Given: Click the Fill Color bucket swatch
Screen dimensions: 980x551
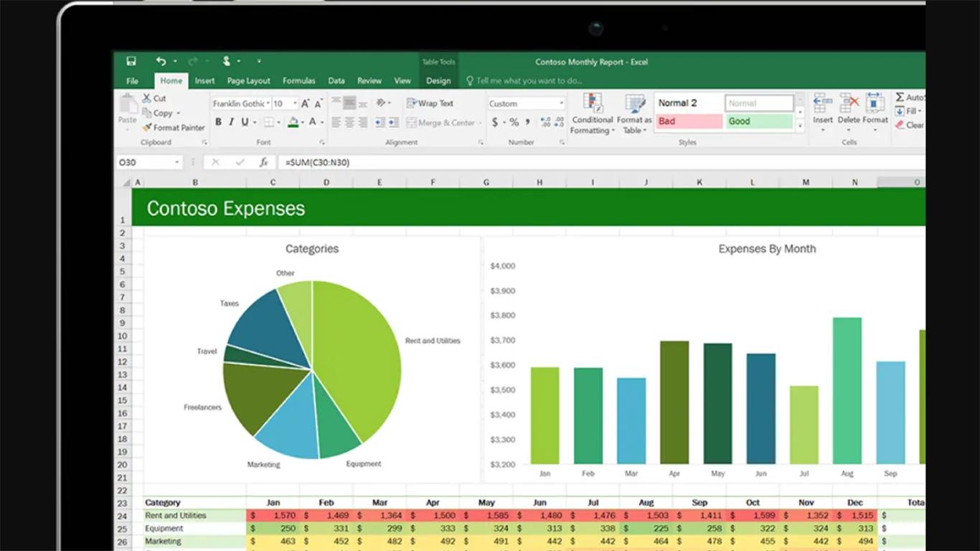Looking at the screenshot, I should tap(293, 123).
